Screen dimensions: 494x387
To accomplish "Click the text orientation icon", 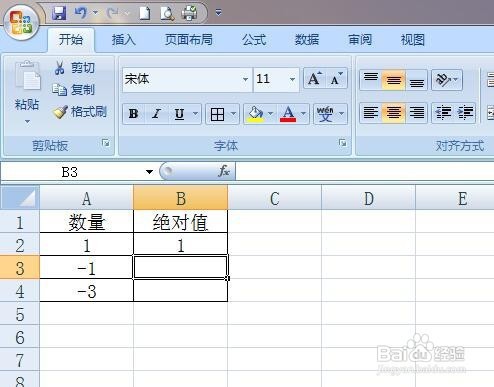I will tap(443, 80).
